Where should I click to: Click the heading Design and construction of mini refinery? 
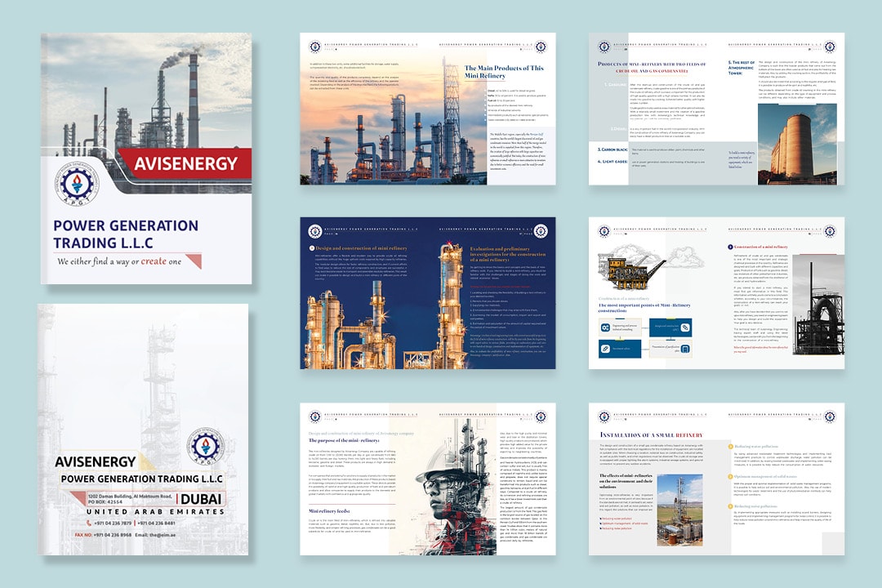click(361, 248)
